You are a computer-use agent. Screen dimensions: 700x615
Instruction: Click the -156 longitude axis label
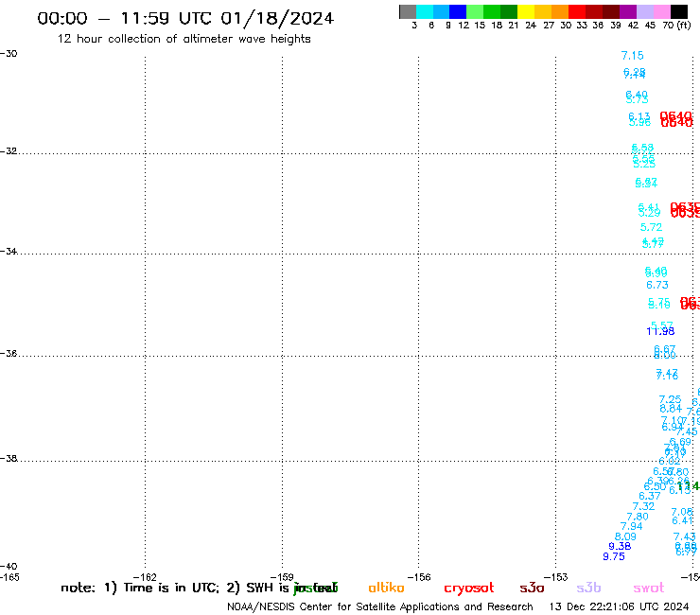[419, 577]
